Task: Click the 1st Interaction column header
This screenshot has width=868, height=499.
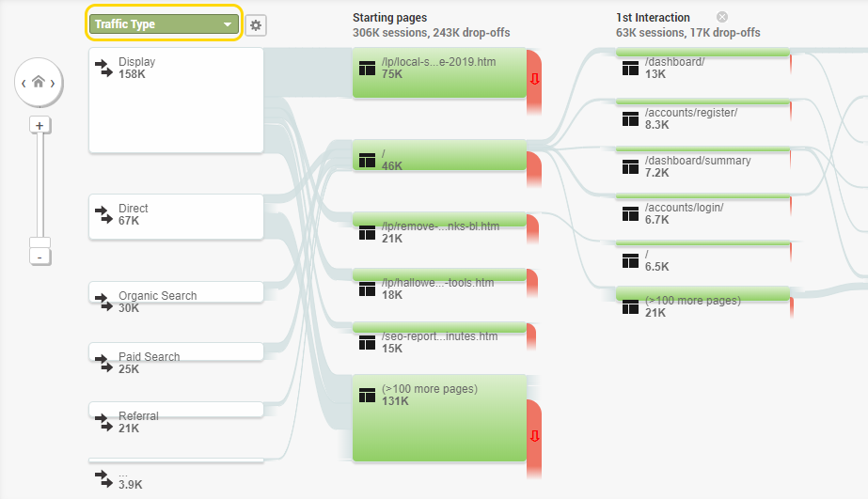Action: 653,18
